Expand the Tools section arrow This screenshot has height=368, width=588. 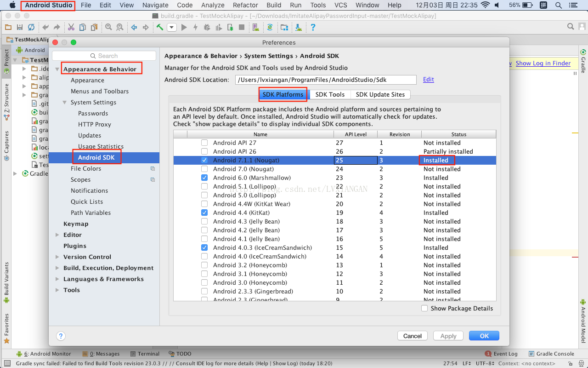click(57, 290)
